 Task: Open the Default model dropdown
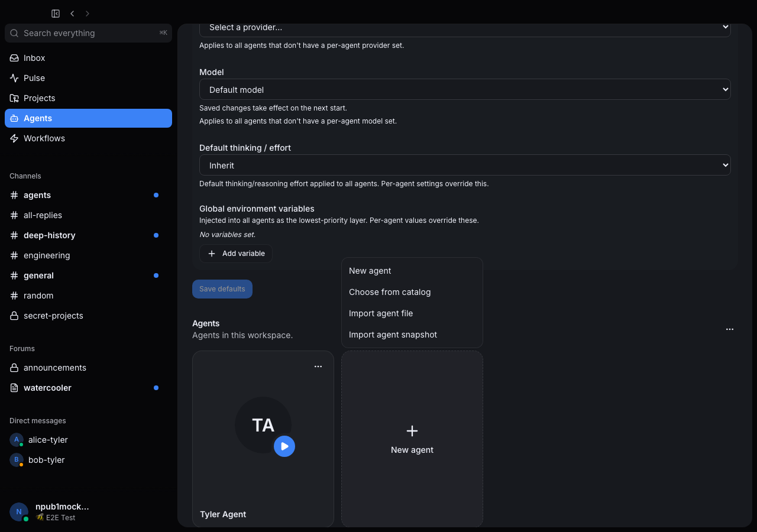pyautogui.click(x=465, y=90)
